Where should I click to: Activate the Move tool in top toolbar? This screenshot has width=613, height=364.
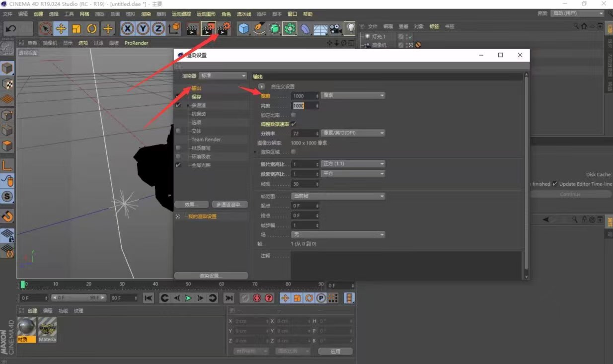61,29
